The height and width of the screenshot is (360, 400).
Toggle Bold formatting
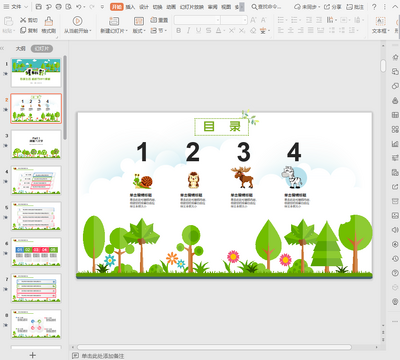179,31
